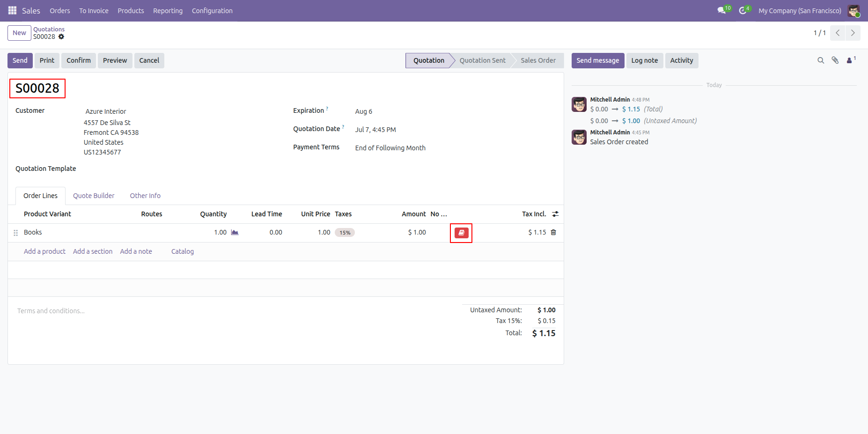868x434 pixels.
Task: Open the Orders menu
Action: [x=60, y=10]
